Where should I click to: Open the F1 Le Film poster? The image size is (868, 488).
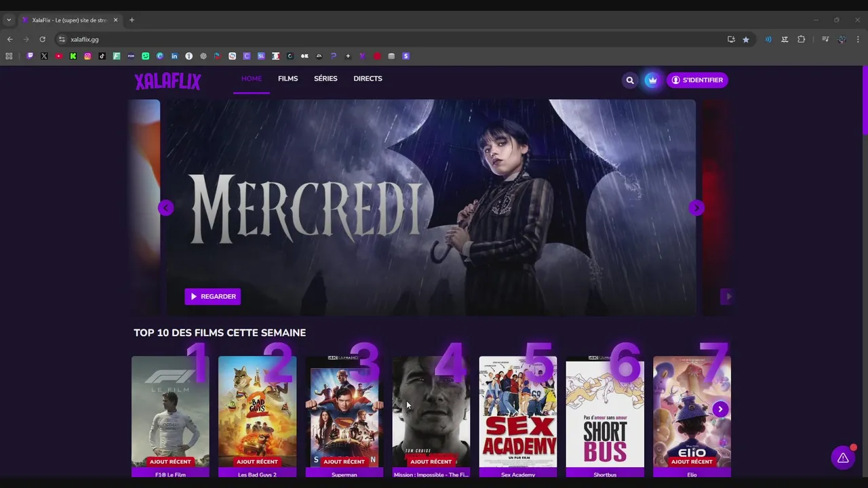click(x=170, y=412)
